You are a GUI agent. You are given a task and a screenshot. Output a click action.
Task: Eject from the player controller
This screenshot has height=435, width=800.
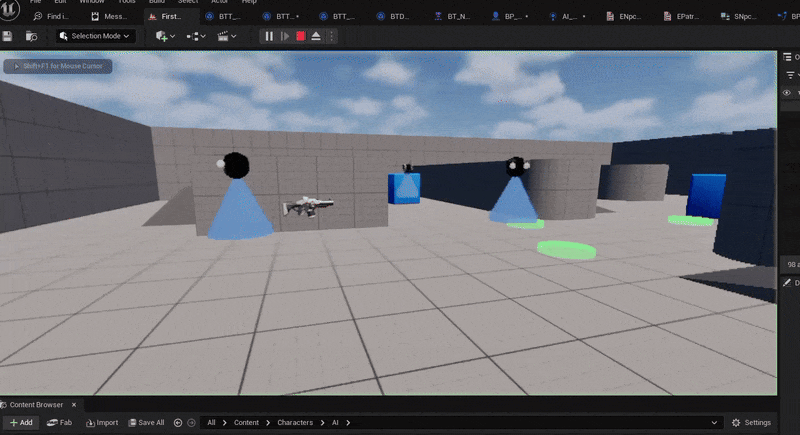click(x=316, y=36)
